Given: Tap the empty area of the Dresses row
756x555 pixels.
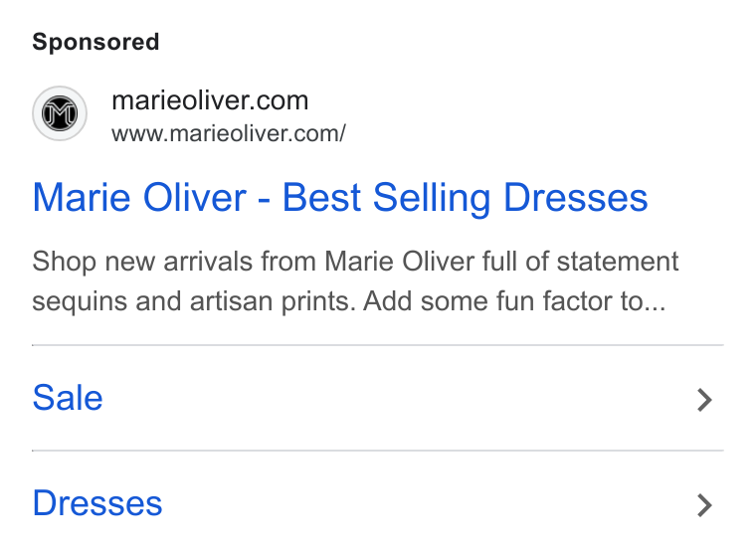Looking at the screenshot, I should click(429, 504).
